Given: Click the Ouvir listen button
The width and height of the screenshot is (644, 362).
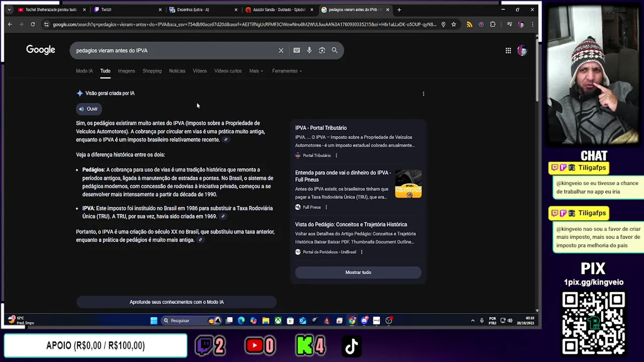Looking at the screenshot, I should (x=88, y=109).
